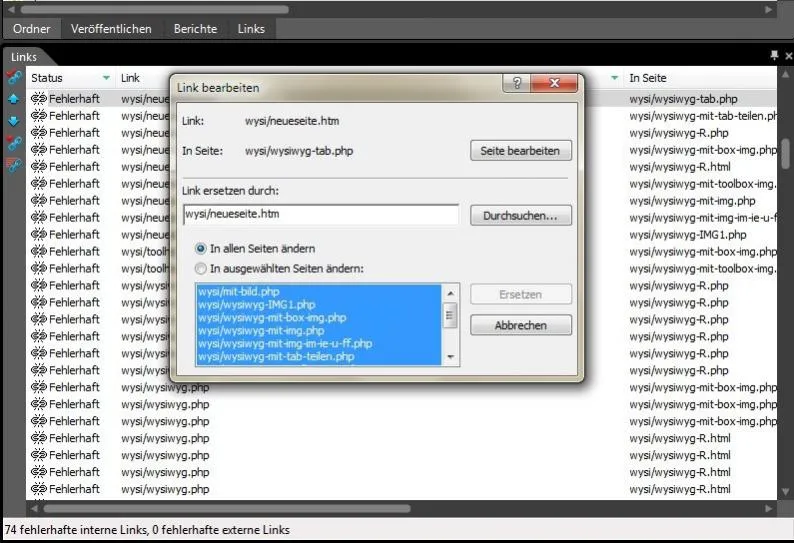The image size is (794, 543).
Task: Open the Status column filter dropdown
Action: pyautogui.click(x=106, y=78)
